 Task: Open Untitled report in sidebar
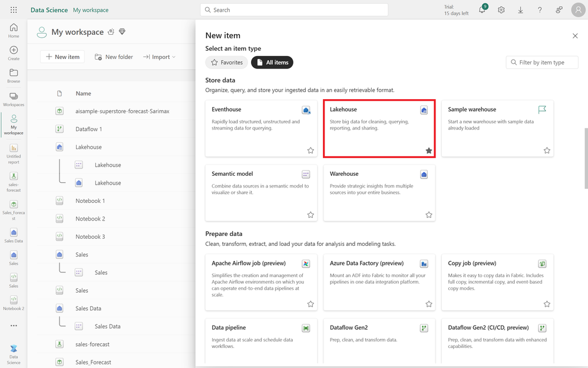14,154
